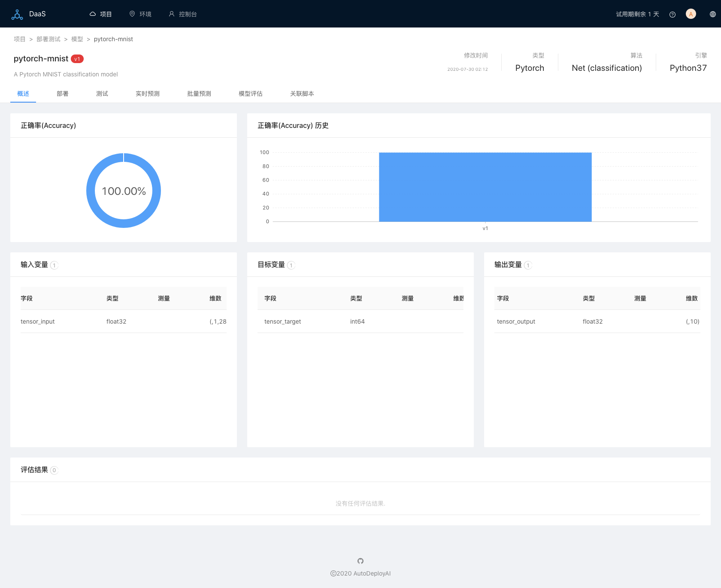This screenshot has height=588, width=721.
Task: Click the 100.00% accuracy donut chart
Action: (x=124, y=191)
